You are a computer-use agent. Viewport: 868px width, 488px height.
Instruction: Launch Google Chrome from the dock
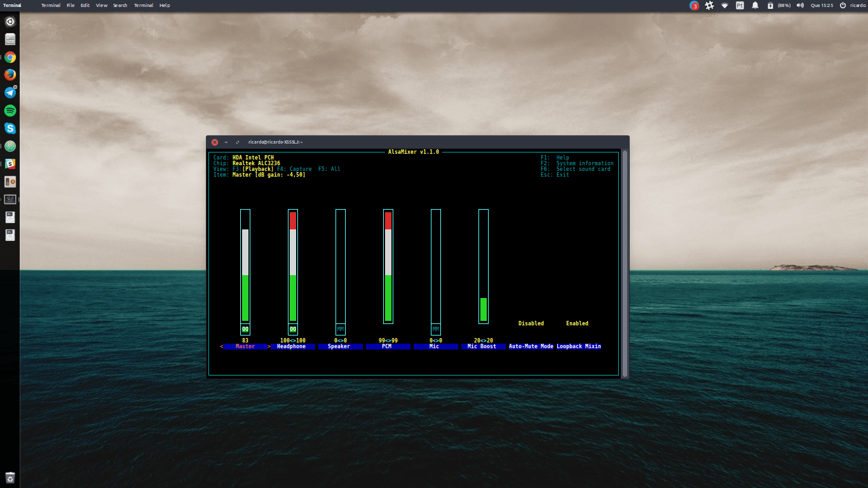10,57
